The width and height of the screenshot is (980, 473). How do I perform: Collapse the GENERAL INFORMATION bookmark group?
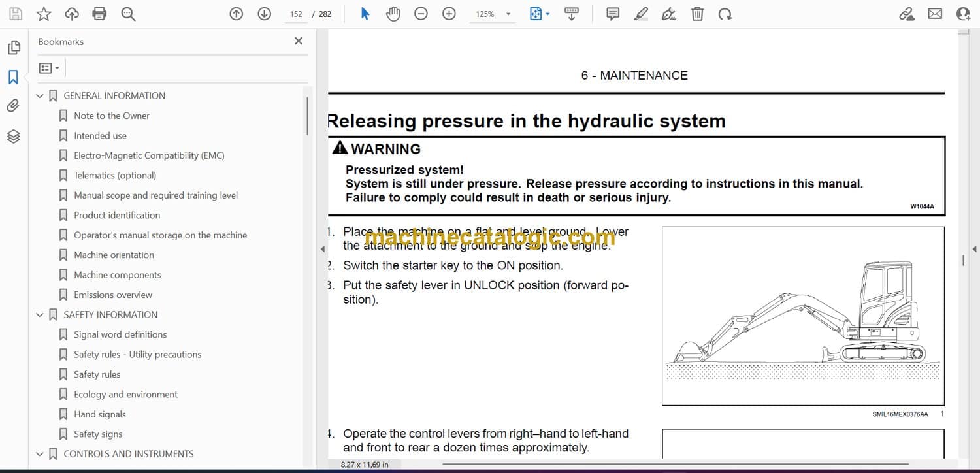pyautogui.click(x=40, y=96)
